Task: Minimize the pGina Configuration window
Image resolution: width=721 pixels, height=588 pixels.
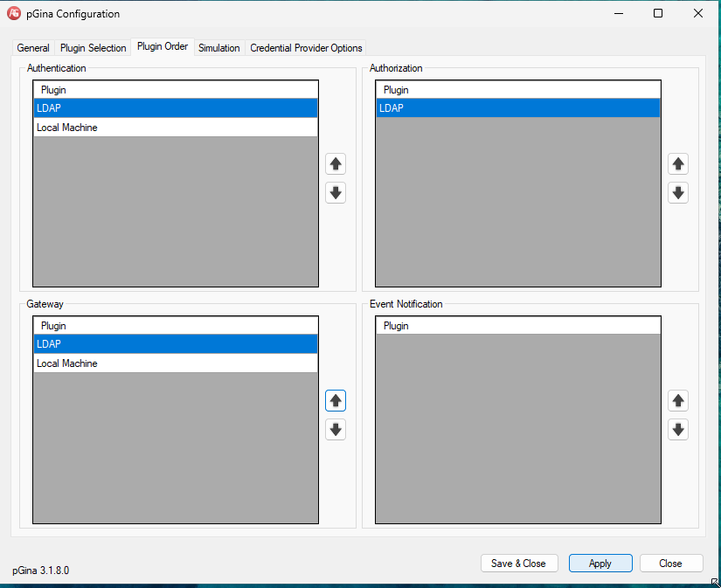Action: pos(619,13)
